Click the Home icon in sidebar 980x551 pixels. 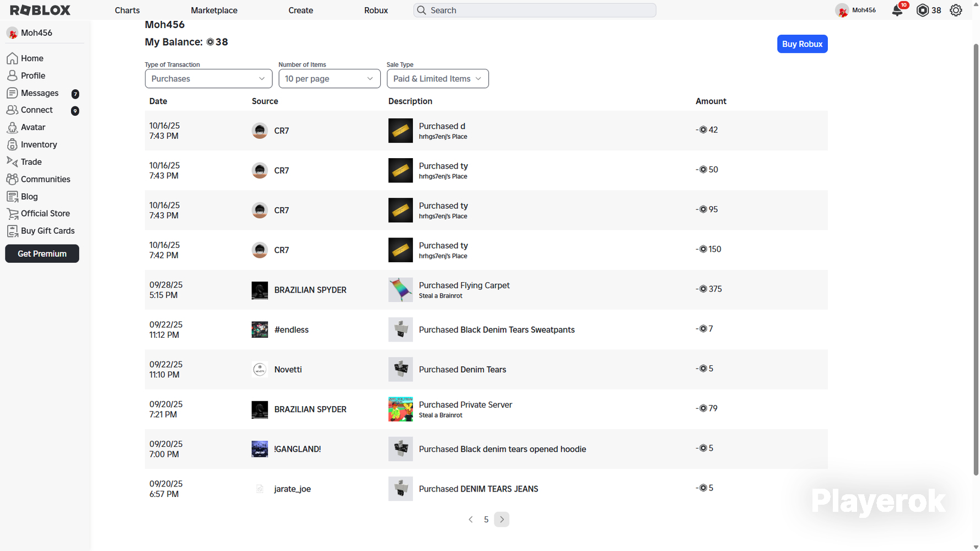[x=12, y=58]
